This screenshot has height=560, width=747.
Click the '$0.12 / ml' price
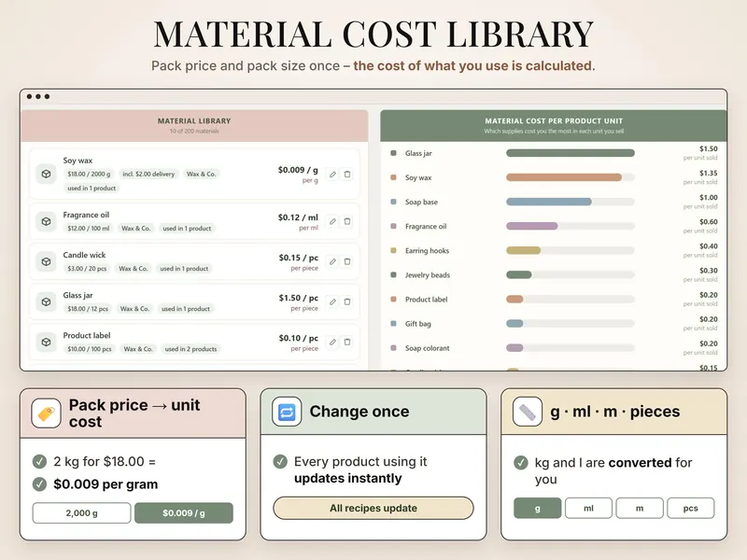click(x=298, y=217)
